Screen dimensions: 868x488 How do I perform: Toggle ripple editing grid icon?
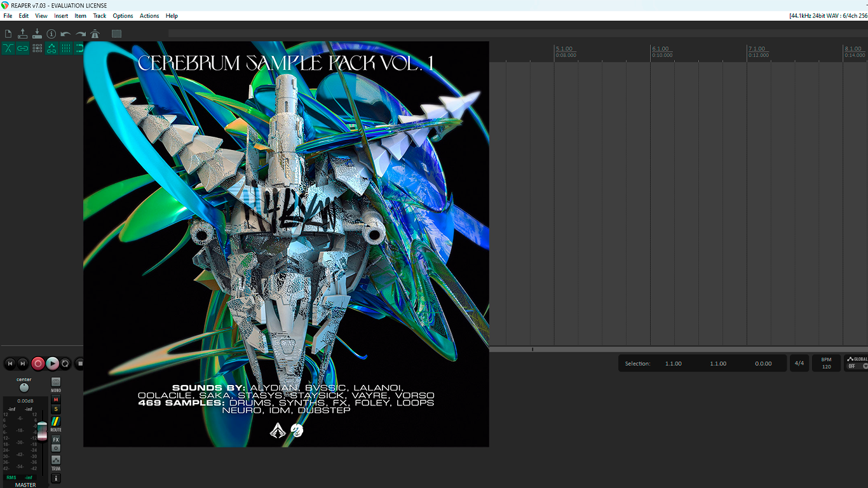[37, 48]
